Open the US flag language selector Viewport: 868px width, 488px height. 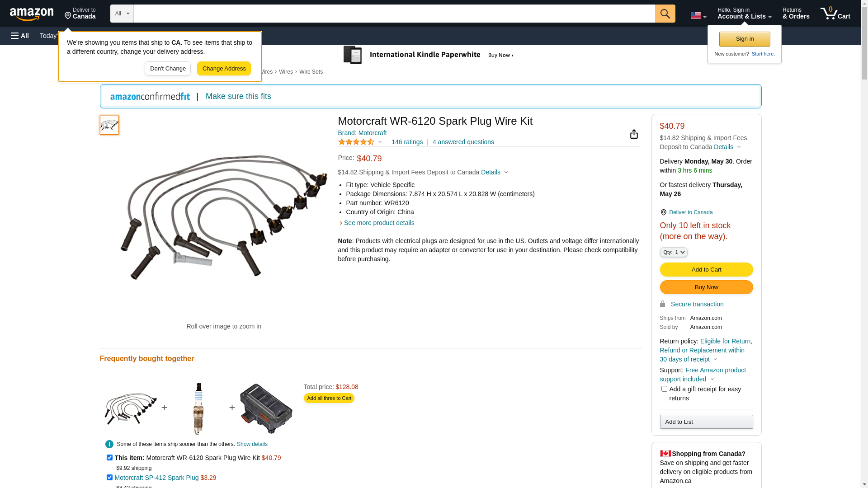(x=698, y=15)
